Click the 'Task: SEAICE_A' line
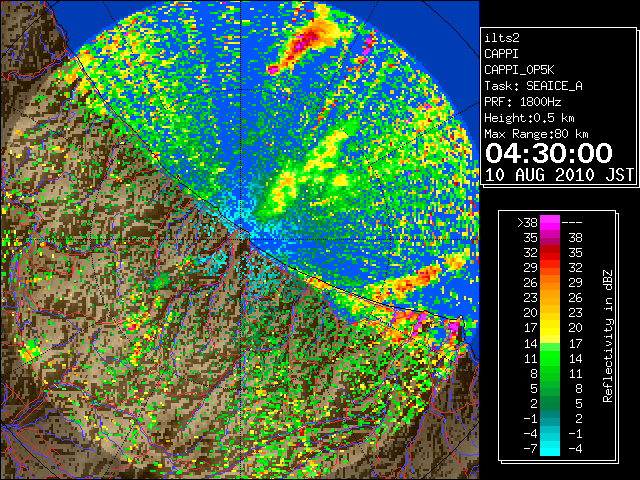The image size is (640, 480). tap(533, 86)
